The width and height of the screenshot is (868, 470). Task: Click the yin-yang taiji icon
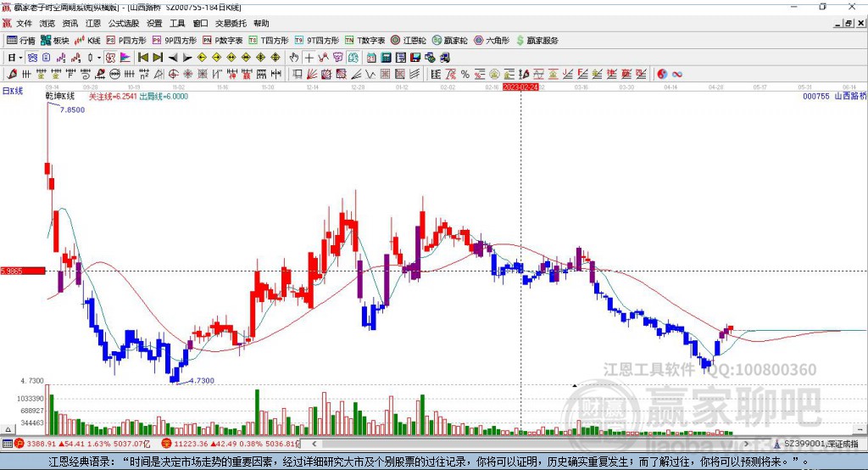(662, 75)
